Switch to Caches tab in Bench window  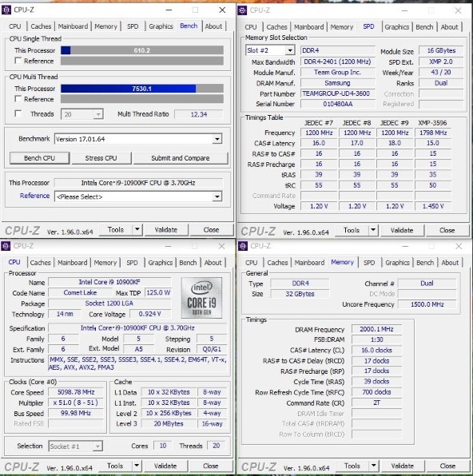(41, 26)
